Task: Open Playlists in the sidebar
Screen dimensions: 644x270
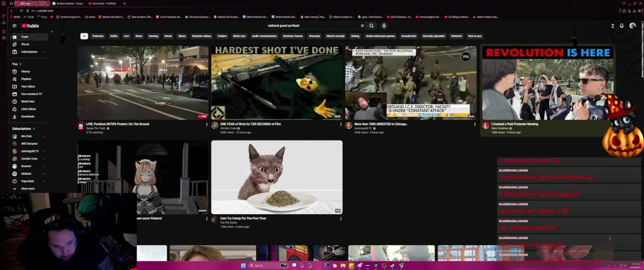Action: (29, 79)
